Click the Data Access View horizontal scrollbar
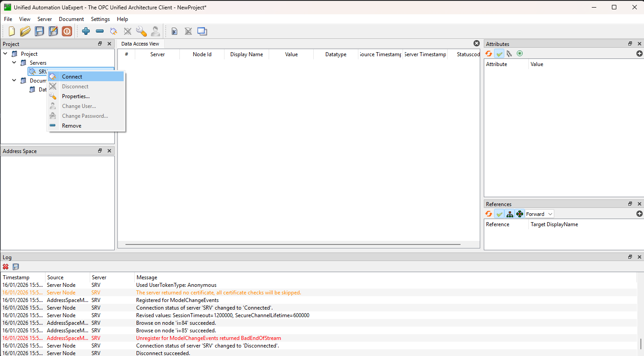Image resolution: width=644 pixels, height=356 pixels. point(293,244)
